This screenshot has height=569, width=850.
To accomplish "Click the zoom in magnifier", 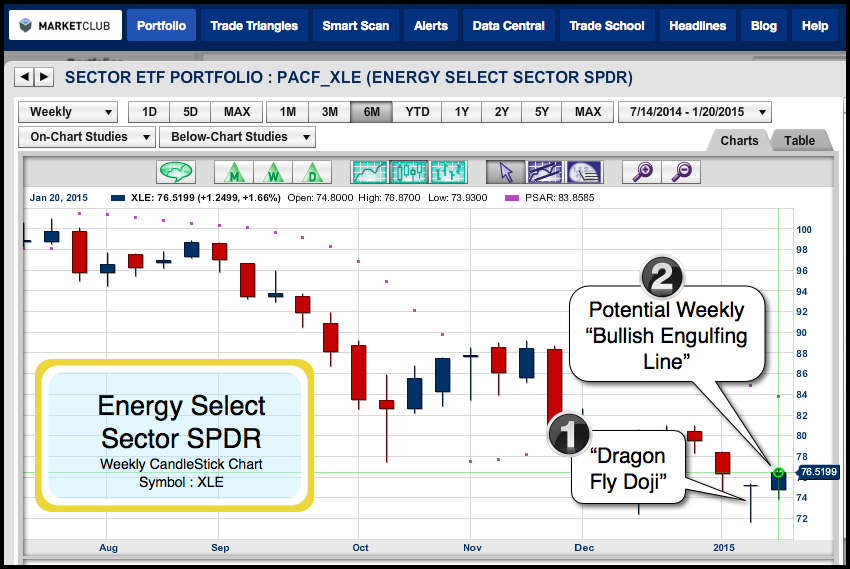I will [x=641, y=171].
